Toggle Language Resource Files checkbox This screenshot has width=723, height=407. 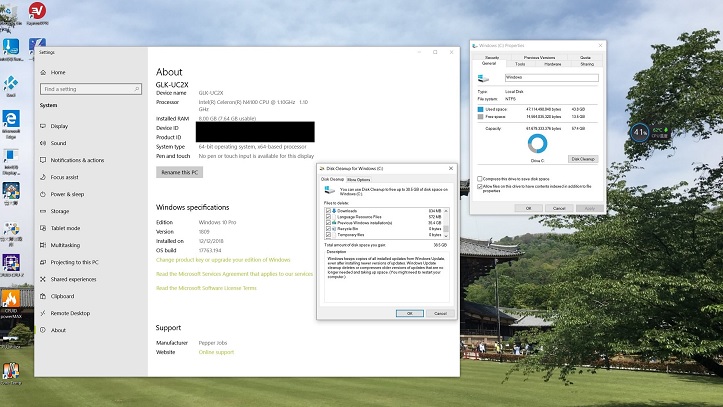point(328,217)
